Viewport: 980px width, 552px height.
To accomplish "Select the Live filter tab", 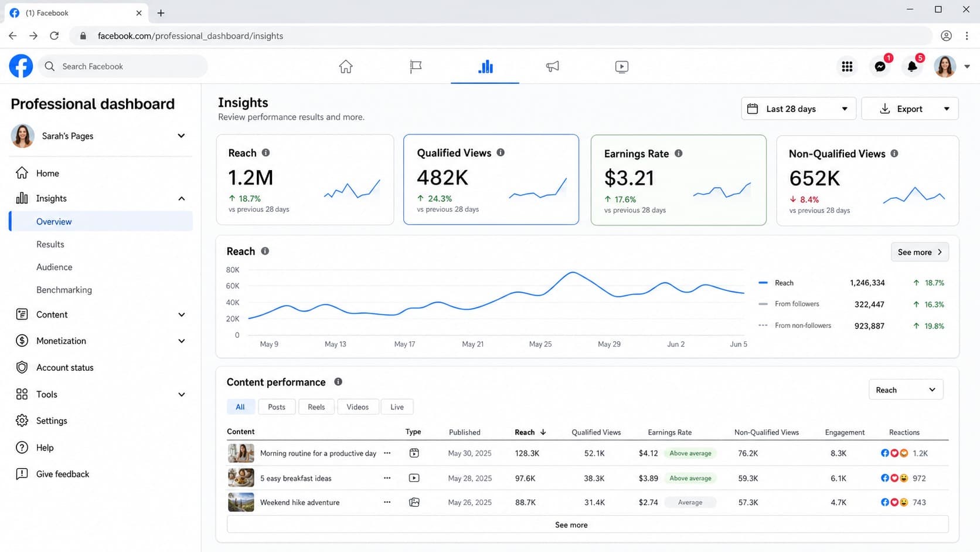I will [397, 407].
